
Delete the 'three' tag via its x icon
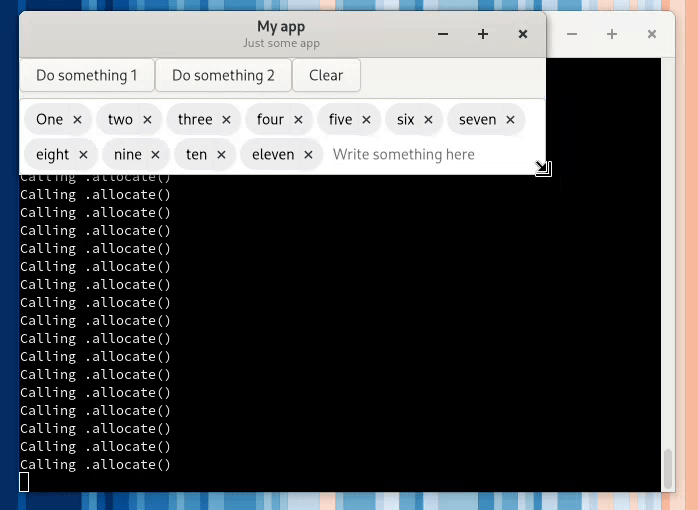click(x=226, y=120)
